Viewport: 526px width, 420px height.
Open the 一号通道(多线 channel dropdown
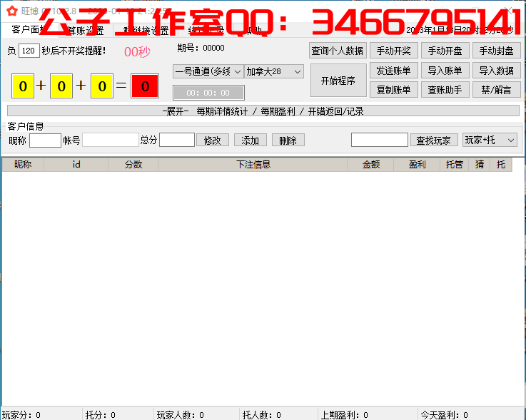pyautogui.click(x=208, y=71)
